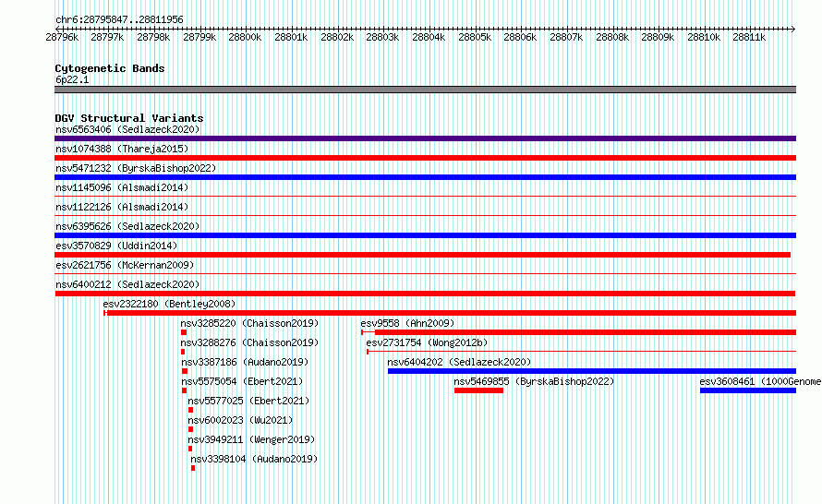This screenshot has width=822, height=504.
Task: Click ruler tick labeled 28806k
Action: 520,37
